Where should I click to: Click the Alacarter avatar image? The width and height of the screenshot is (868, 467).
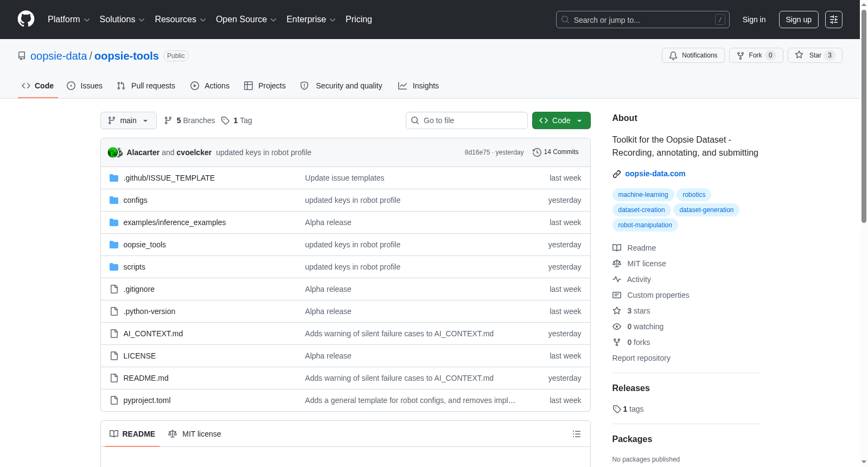coord(112,152)
